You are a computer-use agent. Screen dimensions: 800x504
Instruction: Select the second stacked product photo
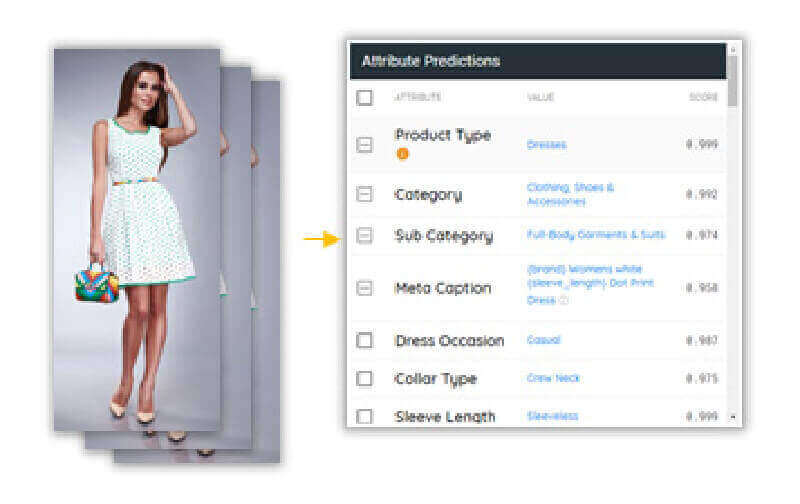[236, 258]
